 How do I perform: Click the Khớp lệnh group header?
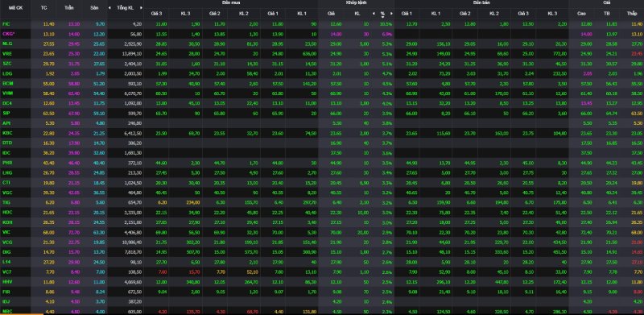[x=356, y=2]
